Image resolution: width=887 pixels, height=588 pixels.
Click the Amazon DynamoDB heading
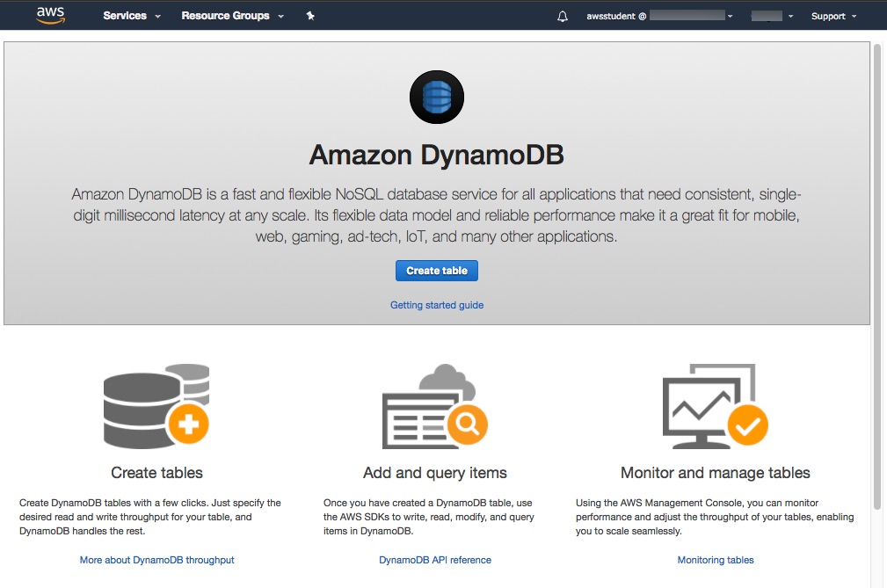(x=436, y=155)
